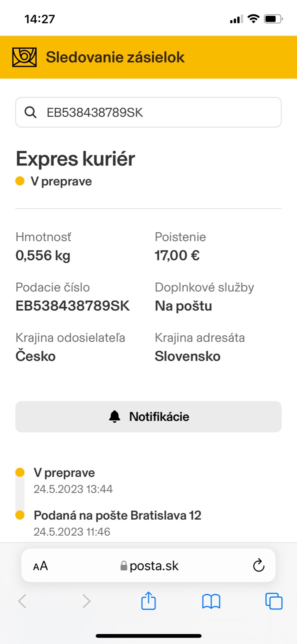Reload the posta.sk page
The image size is (297, 644).
[258, 566]
